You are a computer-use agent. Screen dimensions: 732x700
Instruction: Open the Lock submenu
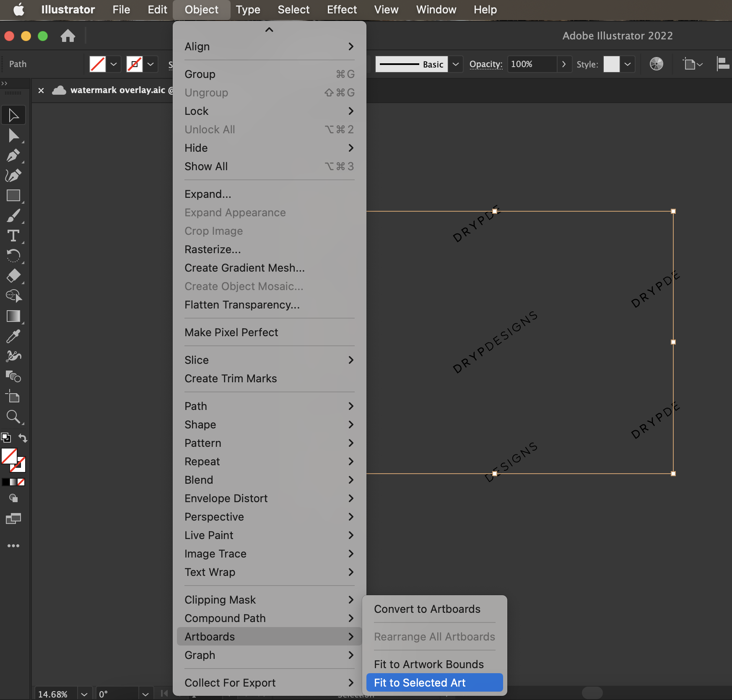(270, 111)
